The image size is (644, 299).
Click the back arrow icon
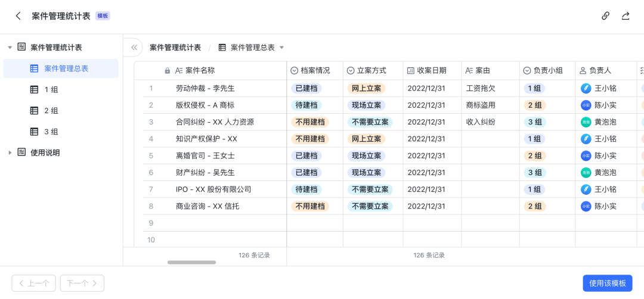[x=18, y=16]
